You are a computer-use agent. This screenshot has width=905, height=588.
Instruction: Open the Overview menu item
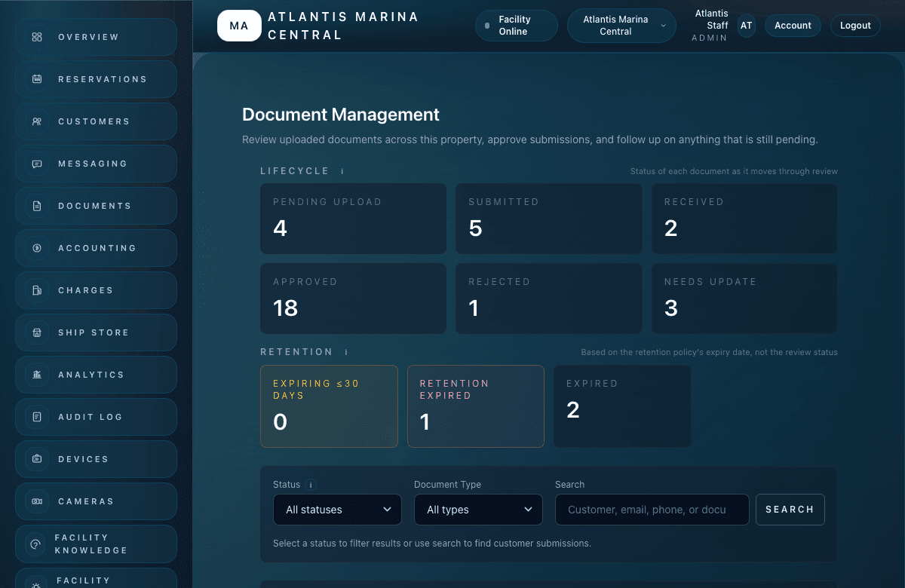point(97,37)
